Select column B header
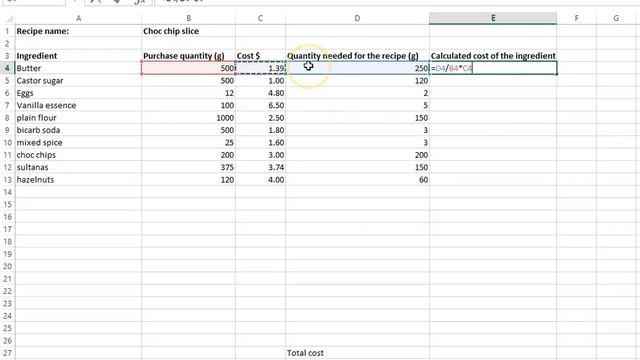 [188, 18]
